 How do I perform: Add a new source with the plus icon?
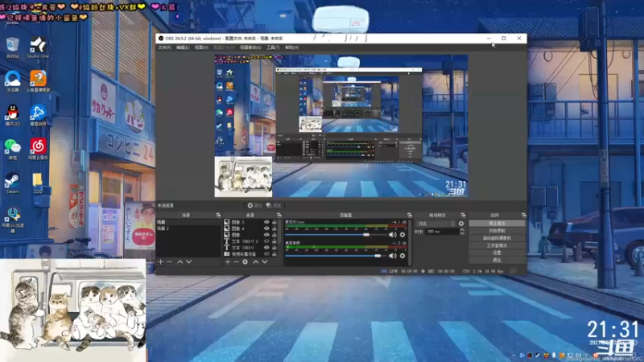click(x=228, y=262)
